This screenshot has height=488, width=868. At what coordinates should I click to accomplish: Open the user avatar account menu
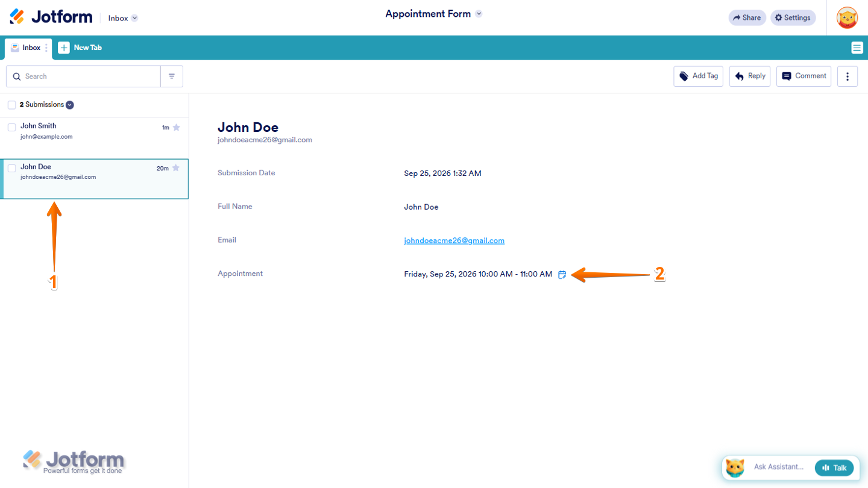[x=847, y=17]
